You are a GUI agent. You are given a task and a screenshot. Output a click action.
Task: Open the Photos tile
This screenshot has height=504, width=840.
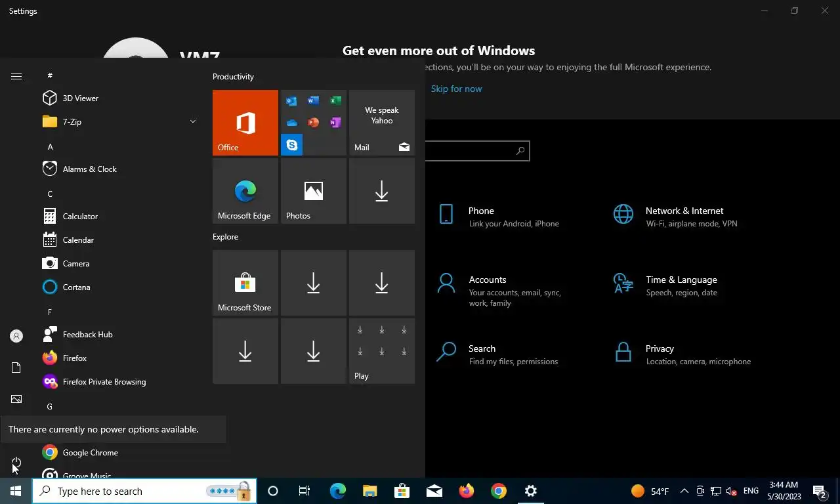pyautogui.click(x=314, y=191)
